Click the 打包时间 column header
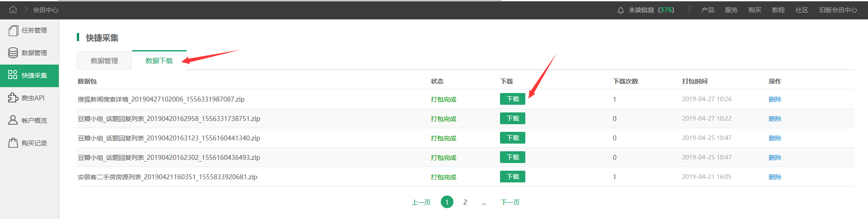This screenshot has width=868, height=219. tap(694, 81)
